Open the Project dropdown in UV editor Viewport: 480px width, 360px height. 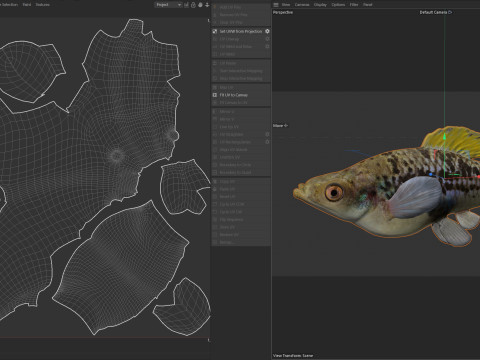[x=168, y=5]
